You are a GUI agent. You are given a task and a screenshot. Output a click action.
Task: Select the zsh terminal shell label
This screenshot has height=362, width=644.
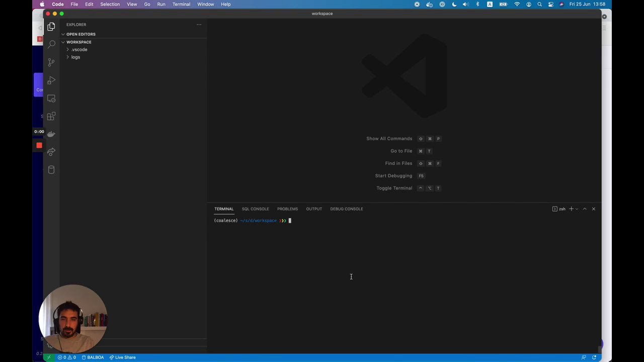pyautogui.click(x=559, y=209)
